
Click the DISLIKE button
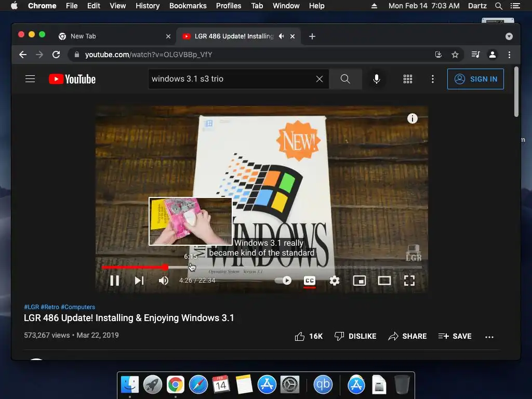point(355,336)
